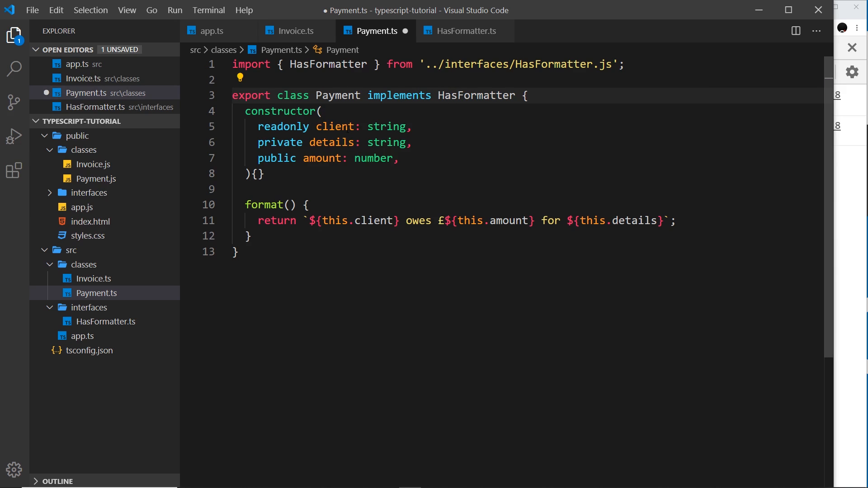Click the editor vertical scrollbar
The width and height of the screenshot is (868, 488).
pyautogui.click(x=829, y=207)
